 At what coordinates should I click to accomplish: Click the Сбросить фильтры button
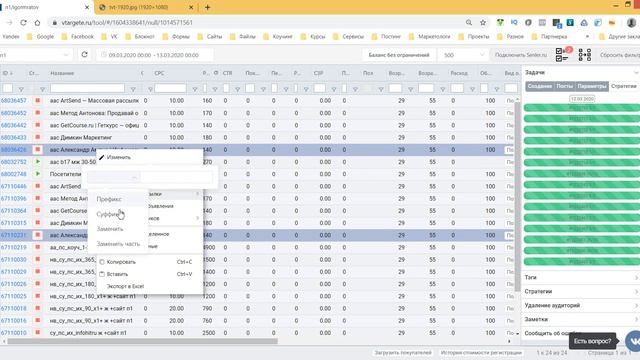(620, 55)
